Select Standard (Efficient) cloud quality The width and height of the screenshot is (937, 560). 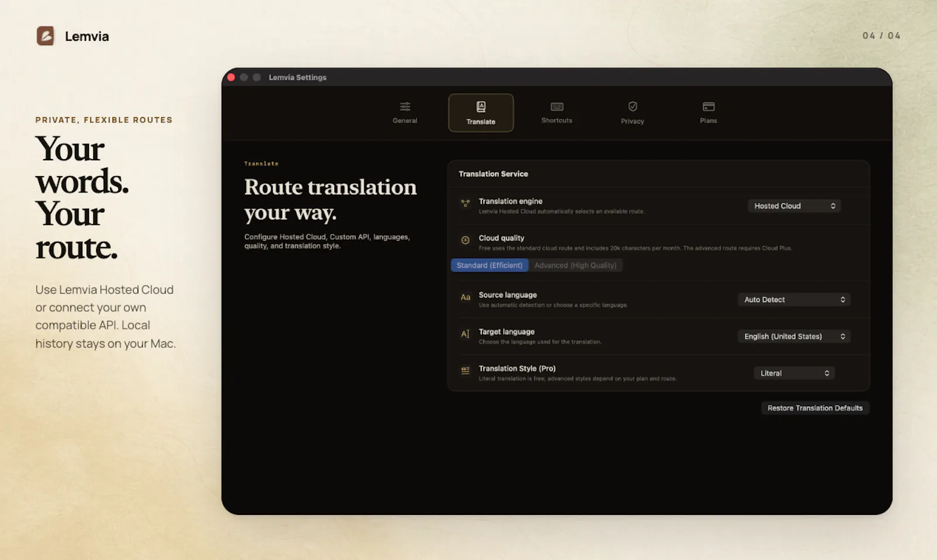[490, 265]
